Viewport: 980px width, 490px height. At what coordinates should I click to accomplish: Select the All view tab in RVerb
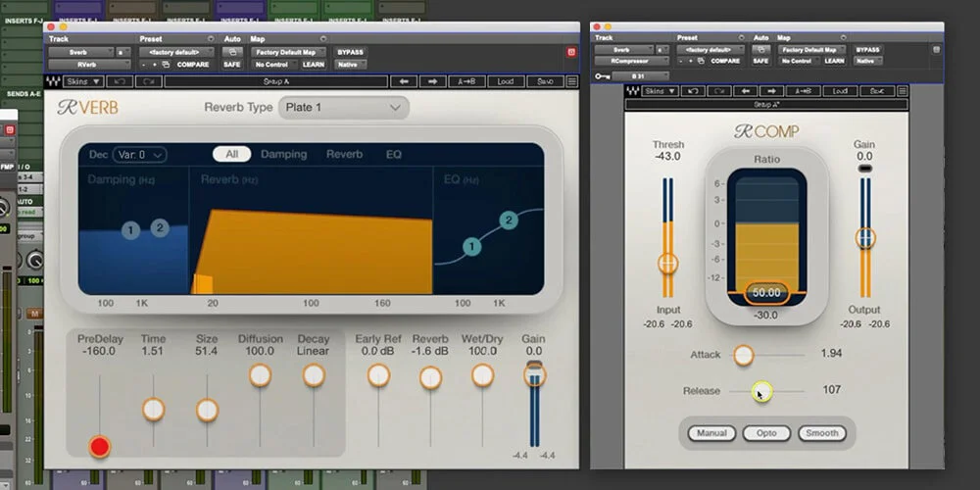[x=232, y=155]
